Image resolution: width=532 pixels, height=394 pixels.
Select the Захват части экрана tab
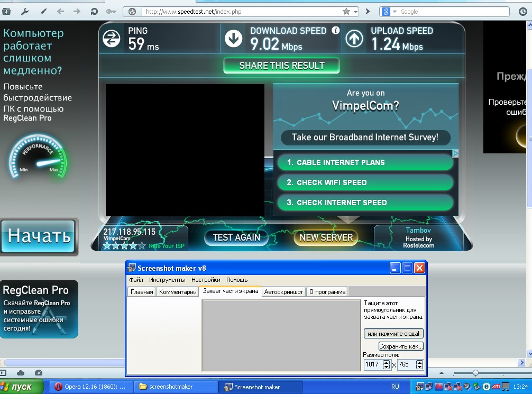pos(231,291)
